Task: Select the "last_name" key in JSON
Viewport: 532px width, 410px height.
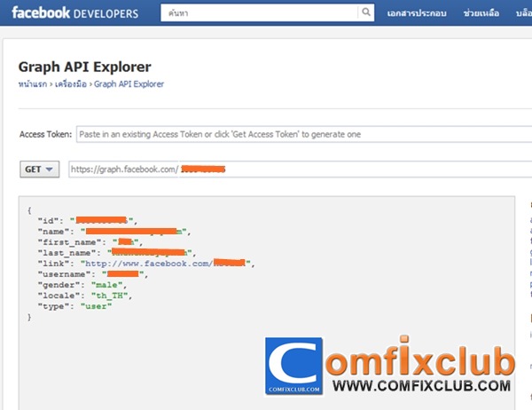Action: click(x=66, y=253)
